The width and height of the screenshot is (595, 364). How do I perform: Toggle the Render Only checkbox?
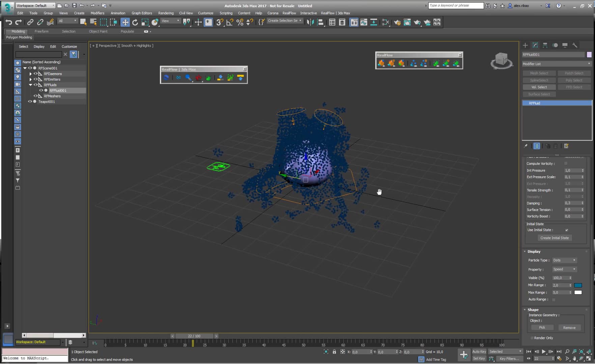[532, 338]
